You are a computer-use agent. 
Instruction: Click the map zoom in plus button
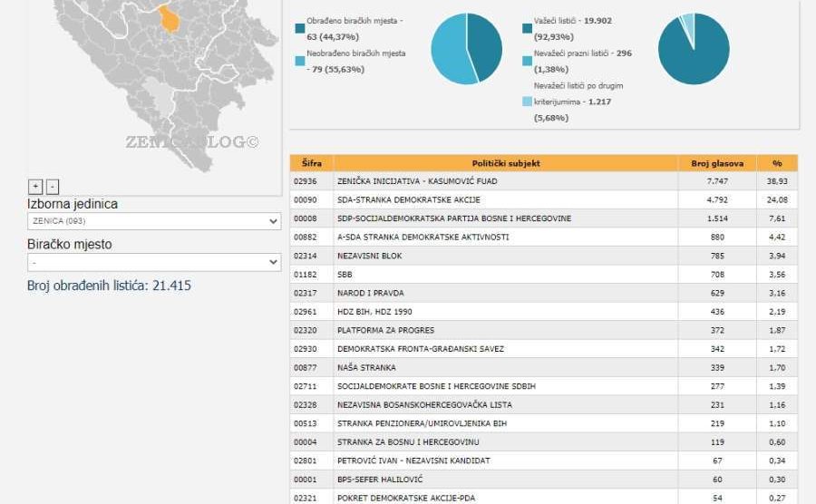(35, 187)
